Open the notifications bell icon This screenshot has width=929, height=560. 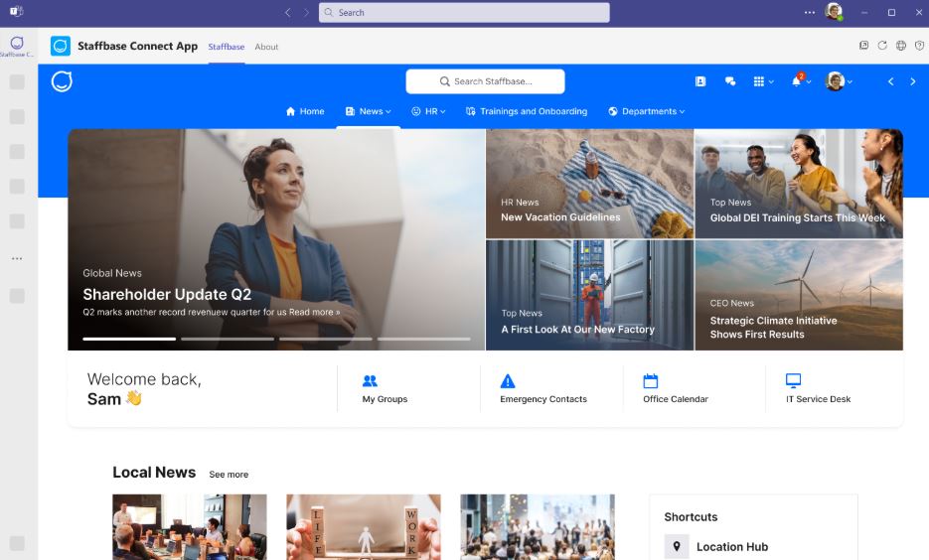coord(797,81)
